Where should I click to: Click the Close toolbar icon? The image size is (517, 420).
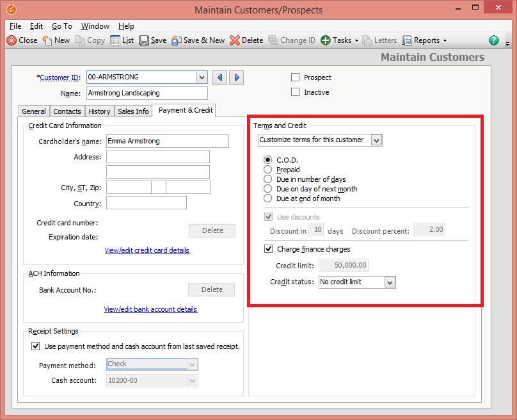tap(12, 40)
